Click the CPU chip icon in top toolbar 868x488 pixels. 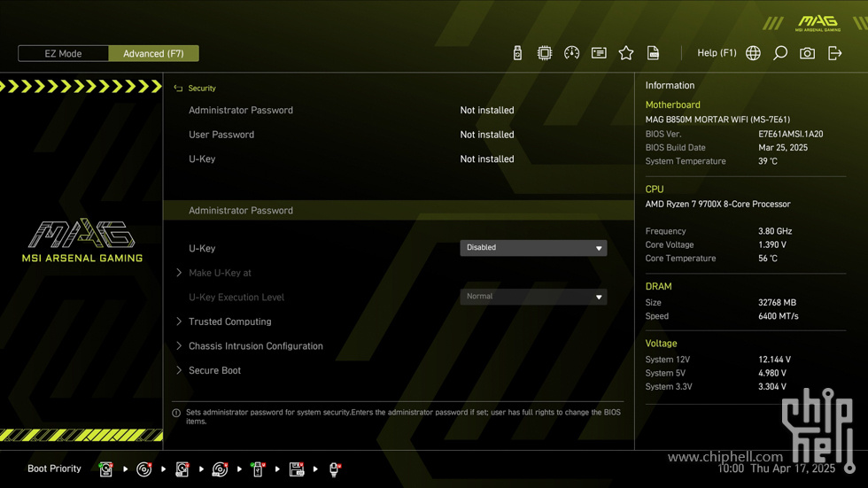[544, 53]
